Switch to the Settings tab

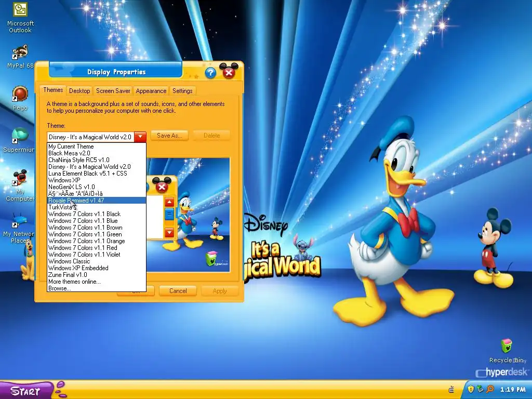coord(182,90)
